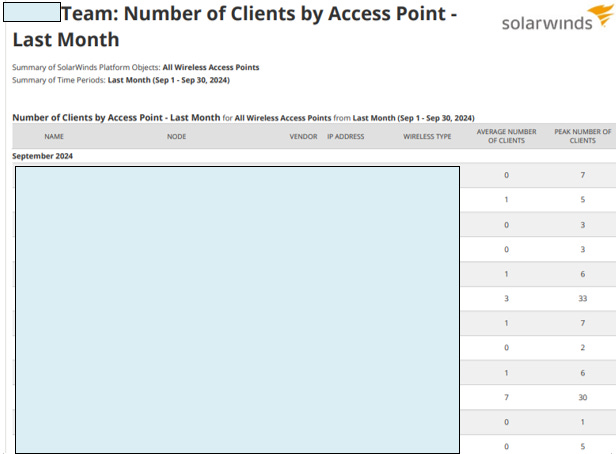The height and width of the screenshot is (454, 616).
Task: Click the table caption 'Number of Clients by Access Point'
Action: click(88, 117)
